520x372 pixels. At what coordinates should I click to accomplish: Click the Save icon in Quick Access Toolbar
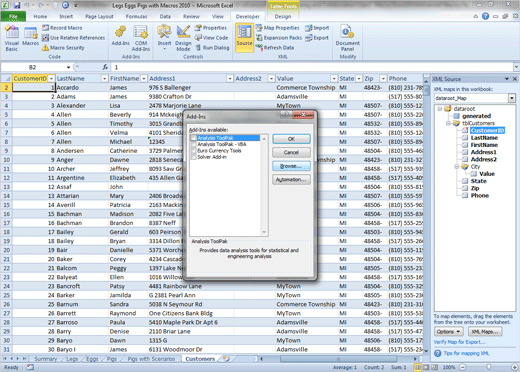(17, 5)
